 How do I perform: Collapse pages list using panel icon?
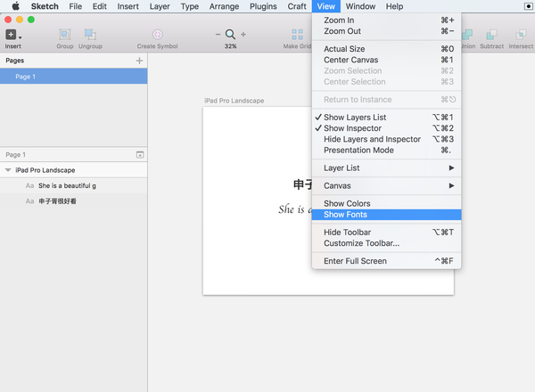140,155
